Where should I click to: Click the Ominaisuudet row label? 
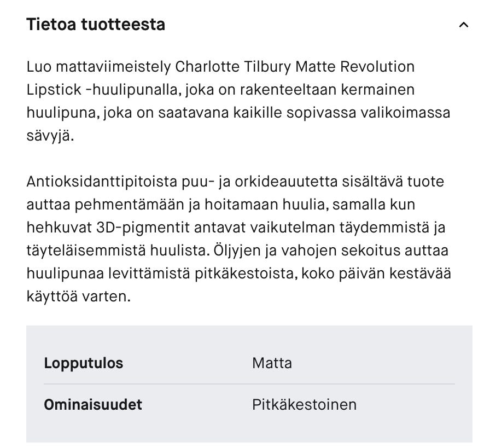93,405
